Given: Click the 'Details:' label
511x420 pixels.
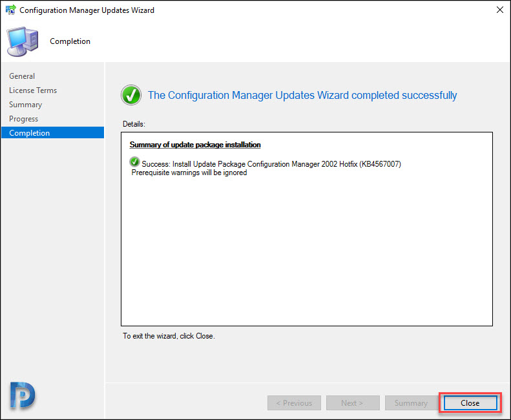Looking at the screenshot, I should coord(134,124).
